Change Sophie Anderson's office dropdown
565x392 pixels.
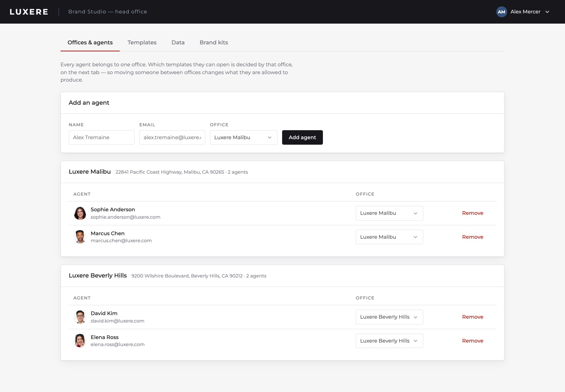tap(390, 213)
